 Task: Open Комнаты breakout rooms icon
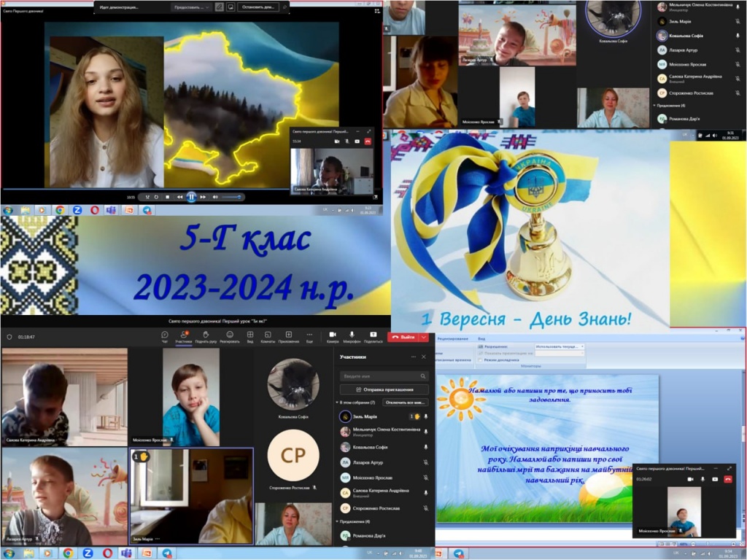[268, 336]
